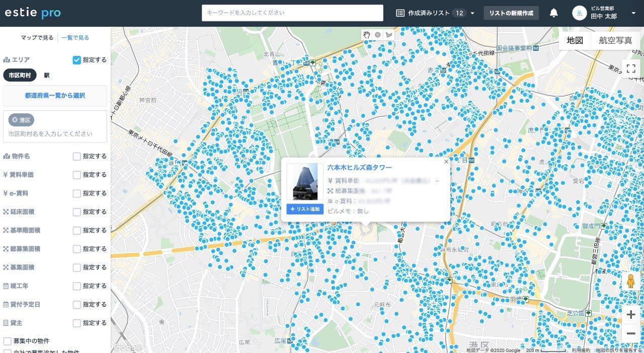Click the 貸主 building icon
Viewport: 644px width, 353px height.
coord(6,323)
